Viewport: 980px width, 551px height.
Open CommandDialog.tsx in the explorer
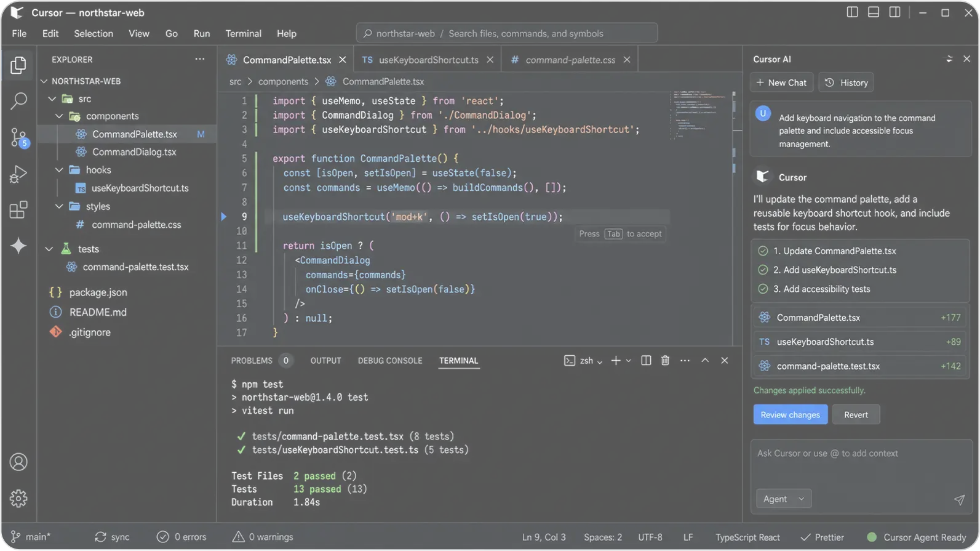click(134, 152)
